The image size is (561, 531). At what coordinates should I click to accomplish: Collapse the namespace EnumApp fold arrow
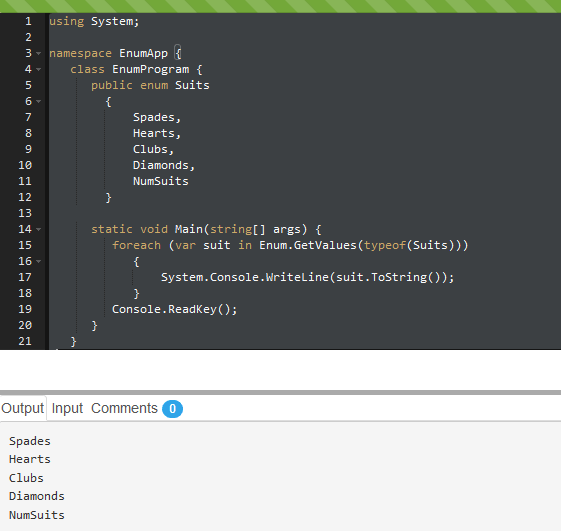[x=39, y=53]
